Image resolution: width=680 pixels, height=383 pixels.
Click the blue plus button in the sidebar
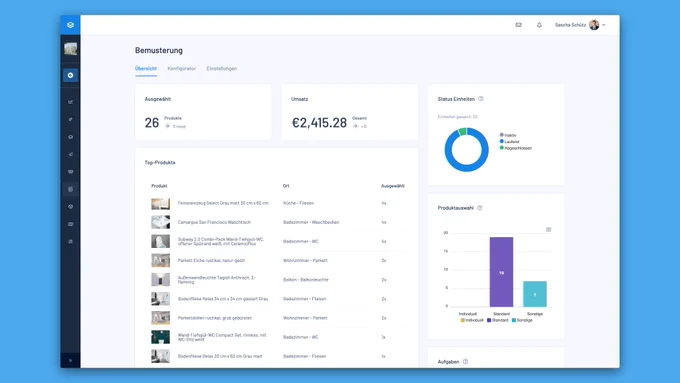tap(70, 75)
